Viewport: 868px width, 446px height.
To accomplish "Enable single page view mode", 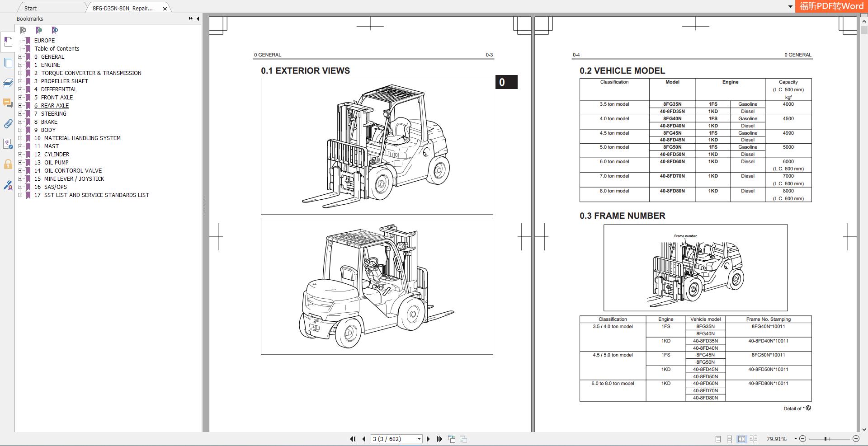I will (718, 439).
